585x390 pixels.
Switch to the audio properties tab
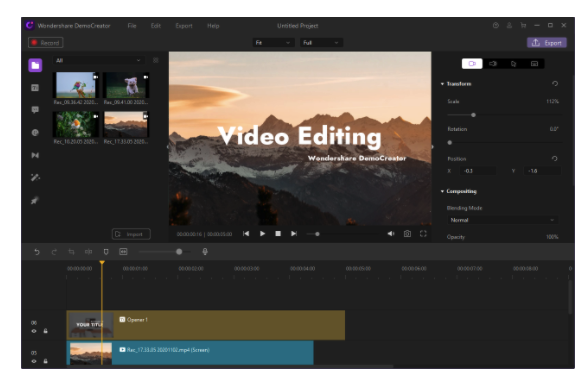(x=493, y=63)
